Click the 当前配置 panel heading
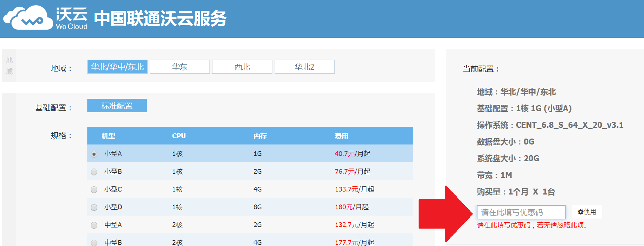Image resolution: width=644 pixels, height=246 pixels. click(x=481, y=69)
